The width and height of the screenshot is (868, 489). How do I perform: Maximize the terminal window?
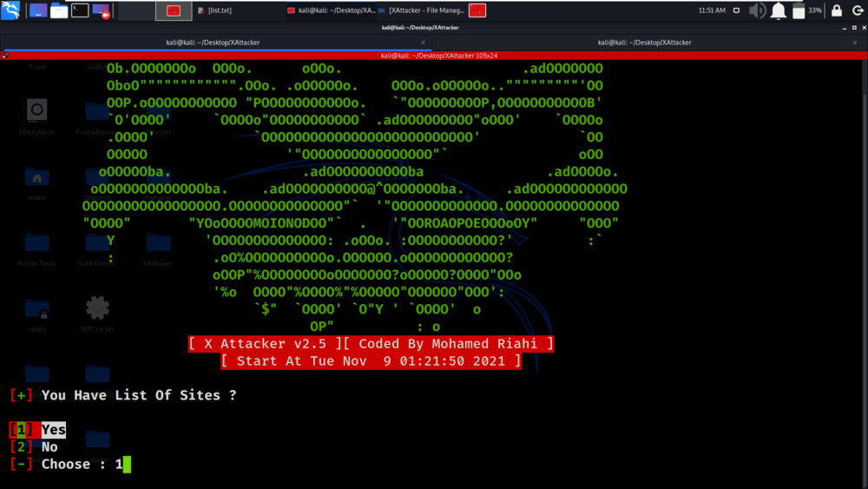pyautogui.click(x=854, y=28)
